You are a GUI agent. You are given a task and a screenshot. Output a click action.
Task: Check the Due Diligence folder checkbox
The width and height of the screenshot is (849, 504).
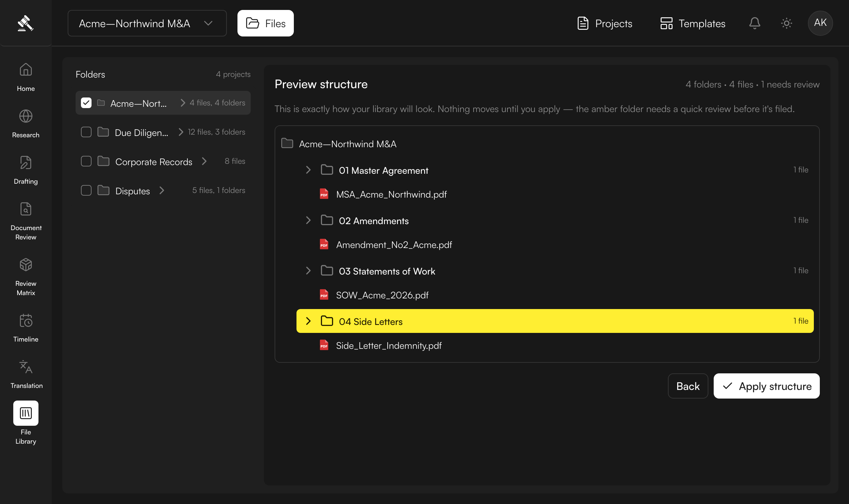(x=86, y=132)
